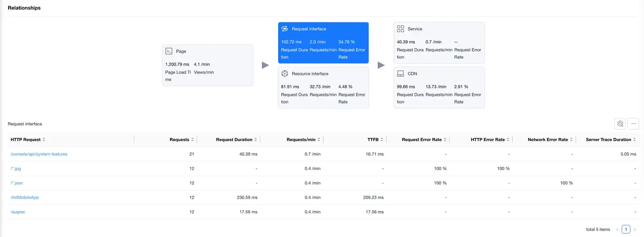Open /console/api/system-features request link

(39, 154)
